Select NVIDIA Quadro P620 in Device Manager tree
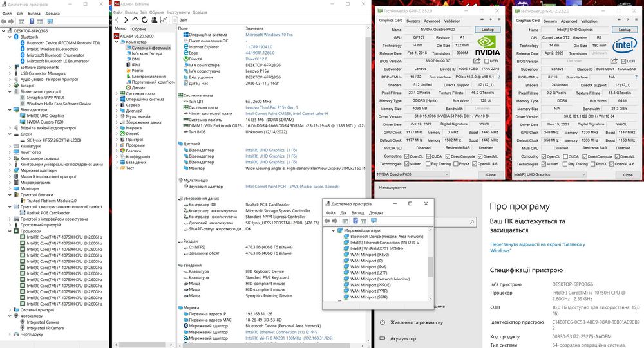 (45, 122)
